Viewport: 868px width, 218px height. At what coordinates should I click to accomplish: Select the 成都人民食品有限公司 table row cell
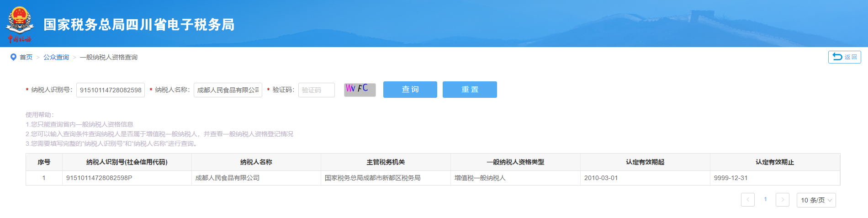pos(228,178)
